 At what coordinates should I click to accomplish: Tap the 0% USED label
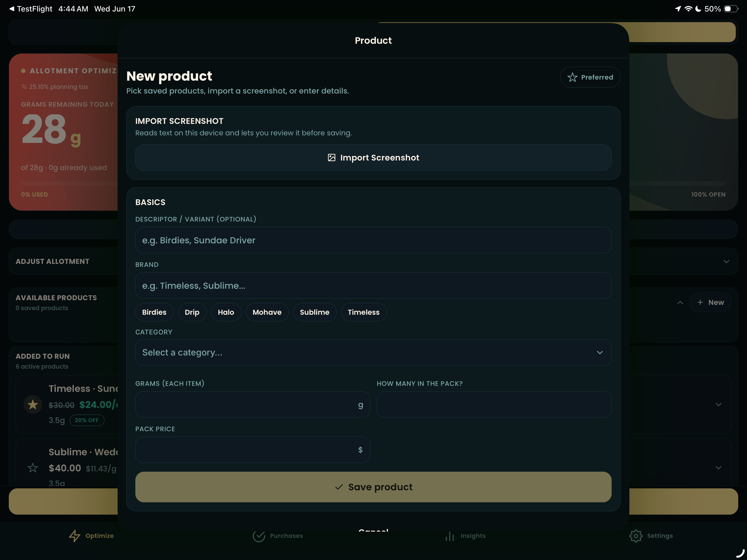(x=34, y=194)
